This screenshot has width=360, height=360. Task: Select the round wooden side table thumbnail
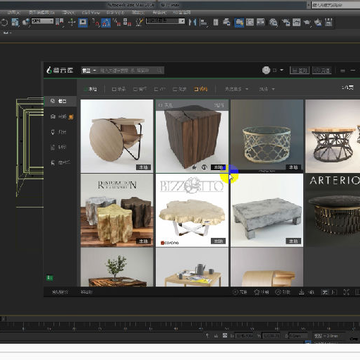117,136
